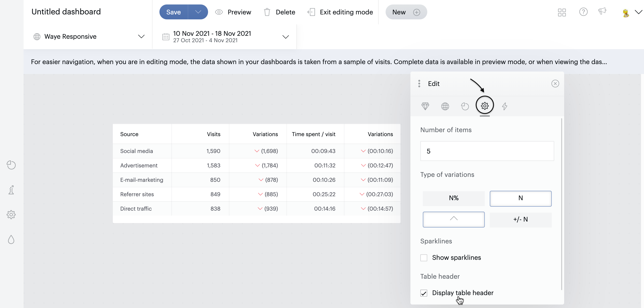Image resolution: width=644 pixels, height=308 pixels.
Task: Select the +/- N variation type
Action: [521, 220]
